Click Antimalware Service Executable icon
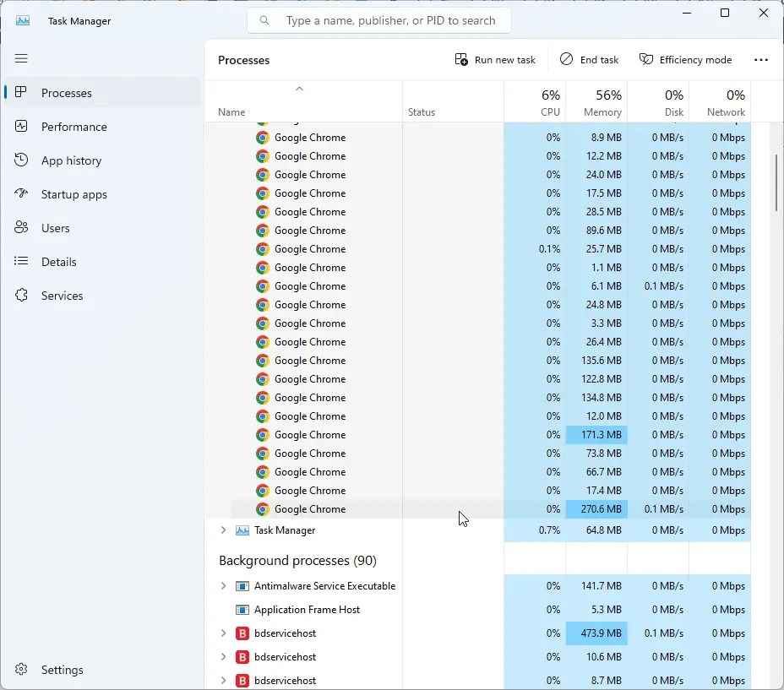 click(x=242, y=585)
